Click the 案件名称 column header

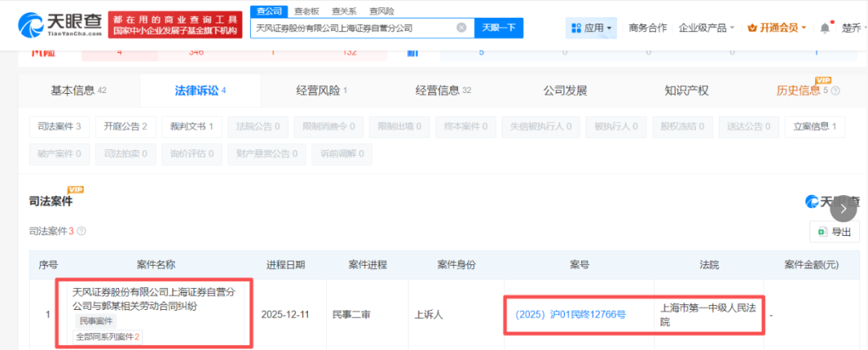(156, 265)
